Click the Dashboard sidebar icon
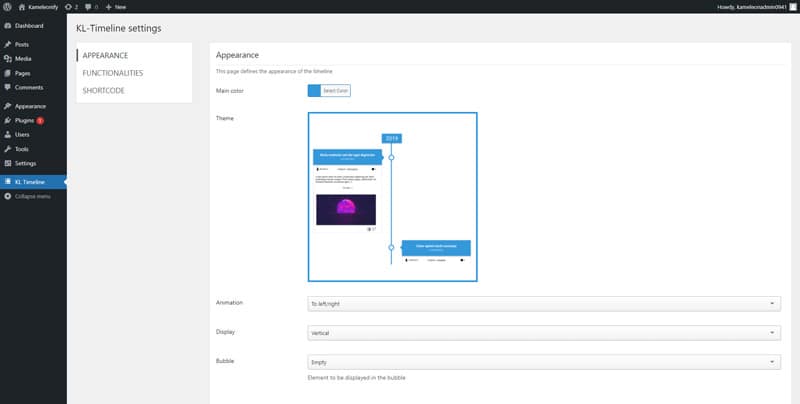The height and width of the screenshot is (404, 800). [8, 25]
